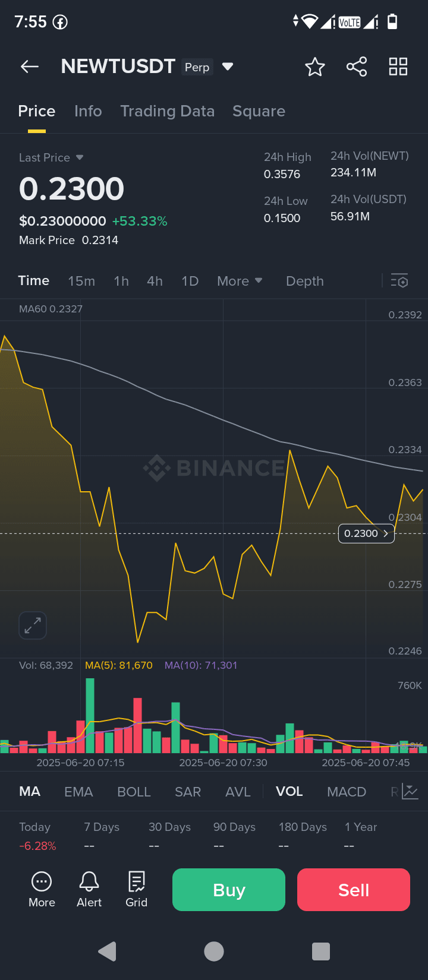Select the 15m timeframe
The image size is (428, 980).
pos(81,281)
